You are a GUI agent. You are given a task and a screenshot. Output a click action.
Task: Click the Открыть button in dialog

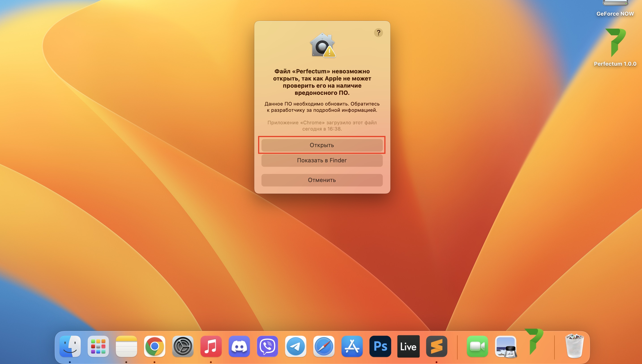pos(322,145)
